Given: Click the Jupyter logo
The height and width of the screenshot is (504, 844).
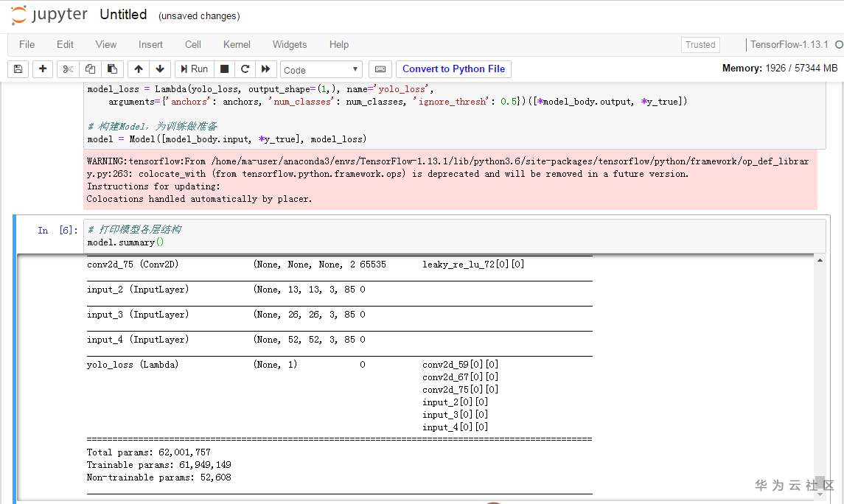Looking at the screenshot, I should pyautogui.click(x=49, y=15).
